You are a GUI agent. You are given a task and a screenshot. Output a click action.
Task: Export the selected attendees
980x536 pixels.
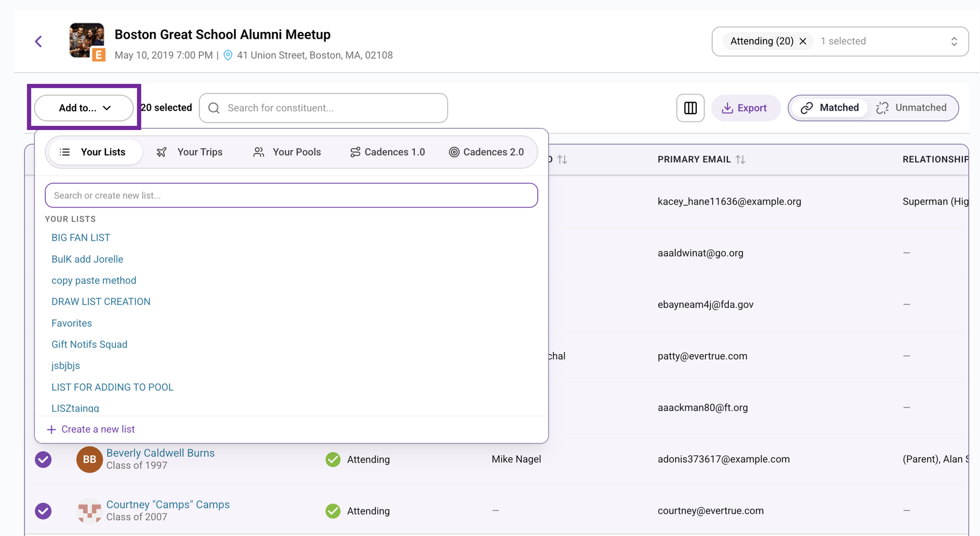(745, 108)
